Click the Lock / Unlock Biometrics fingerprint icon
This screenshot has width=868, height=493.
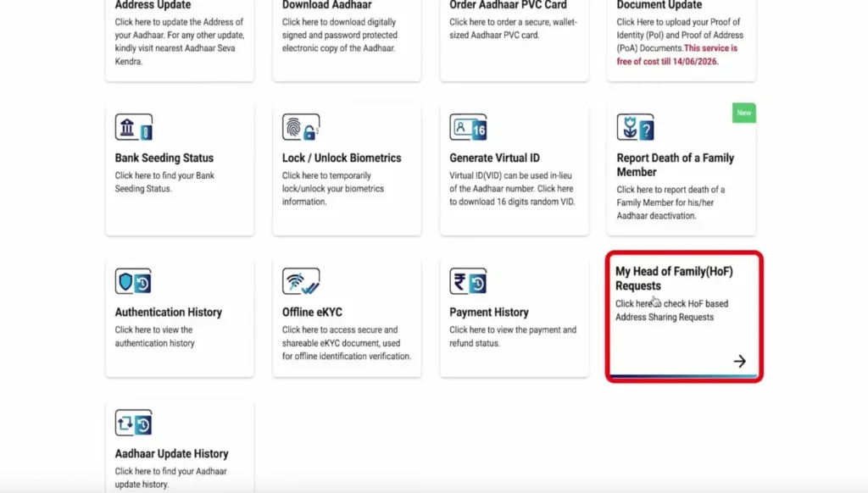click(300, 128)
